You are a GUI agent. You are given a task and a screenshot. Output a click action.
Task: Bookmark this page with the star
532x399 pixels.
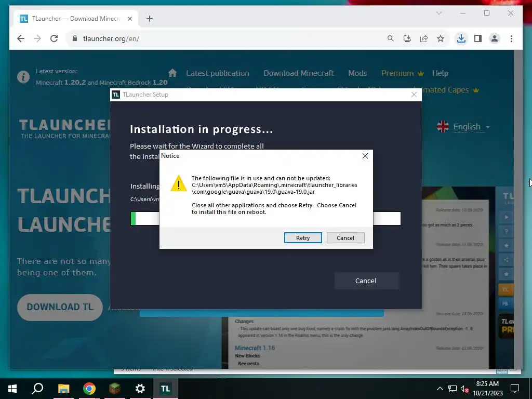[x=441, y=38]
